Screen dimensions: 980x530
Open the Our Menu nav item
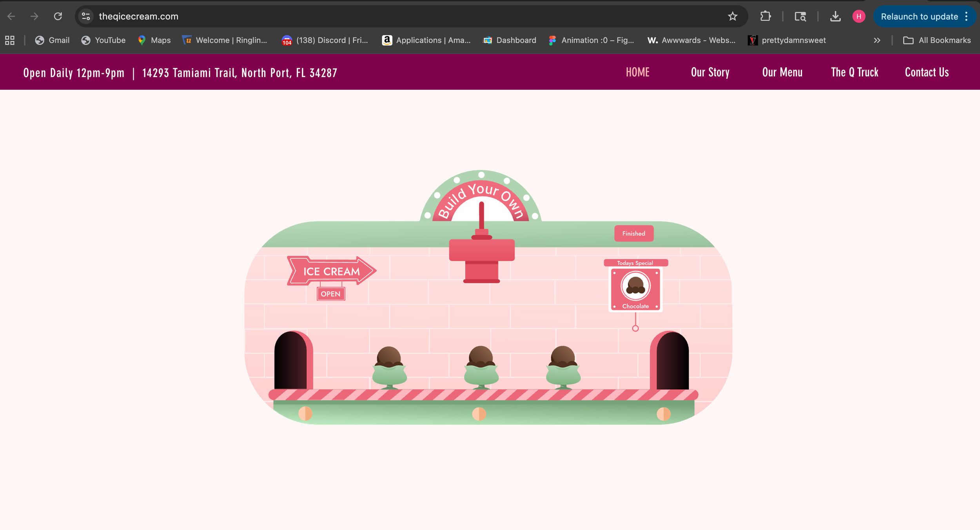[x=782, y=72]
